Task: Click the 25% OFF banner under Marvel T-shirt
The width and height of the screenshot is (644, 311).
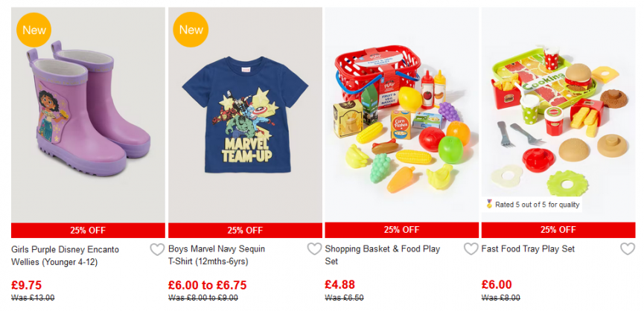Action: (x=245, y=230)
